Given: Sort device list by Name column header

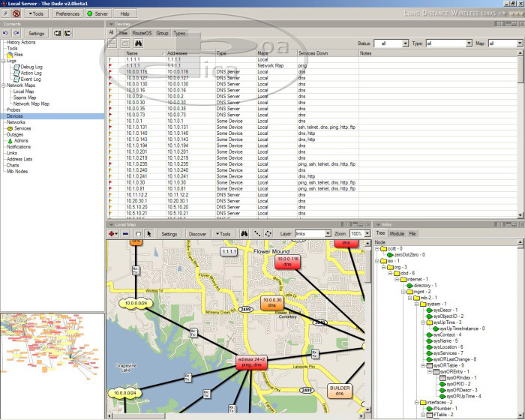Looking at the screenshot, I should 133,53.
